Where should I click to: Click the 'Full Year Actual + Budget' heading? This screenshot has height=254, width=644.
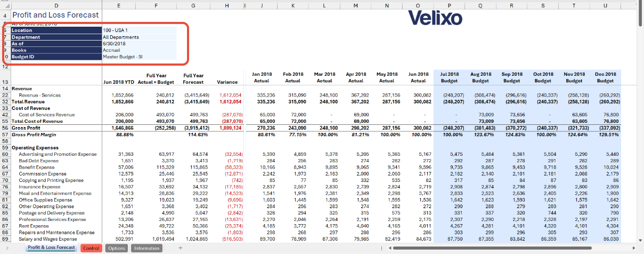(x=156, y=78)
